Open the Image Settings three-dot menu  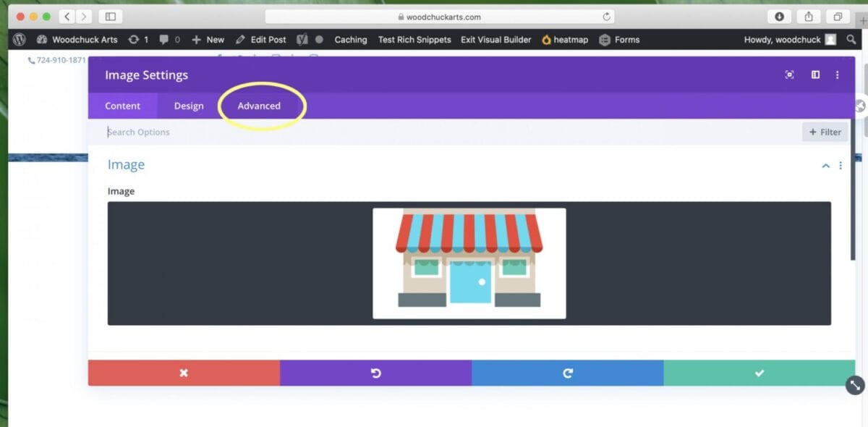click(837, 75)
